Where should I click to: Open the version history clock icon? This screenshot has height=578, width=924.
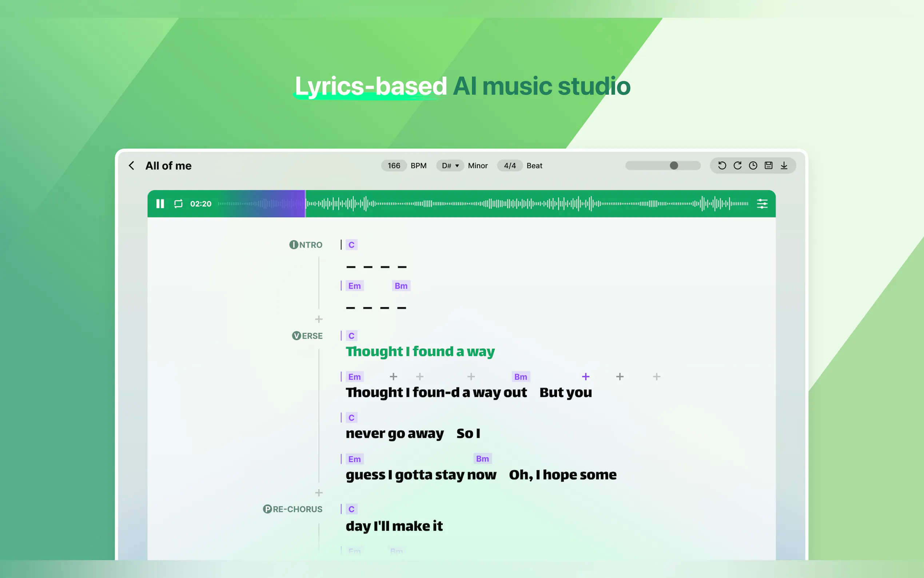pos(753,166)
